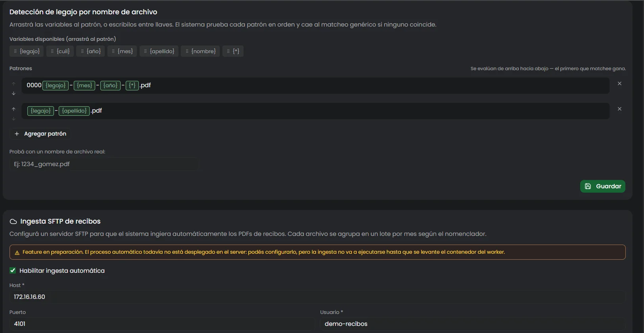
Task: Choose the {nombre} variable chip
Action: pos(200,51)
